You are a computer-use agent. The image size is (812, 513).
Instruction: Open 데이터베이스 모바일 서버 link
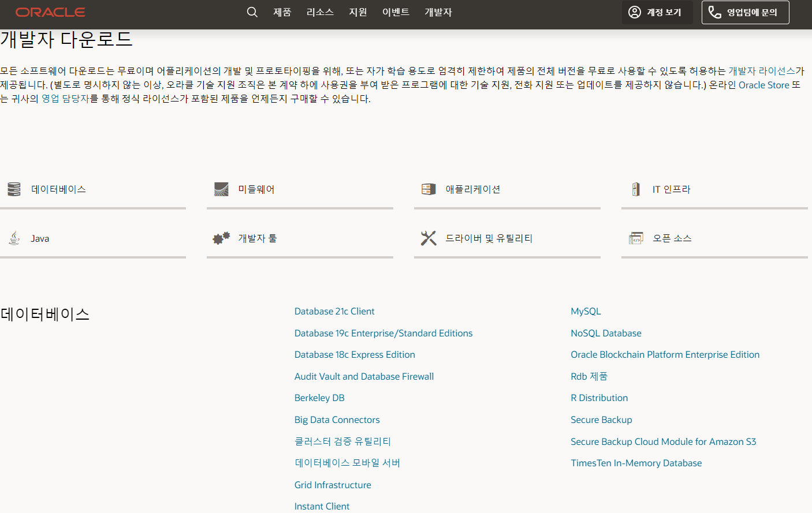[x=348, y=463]
